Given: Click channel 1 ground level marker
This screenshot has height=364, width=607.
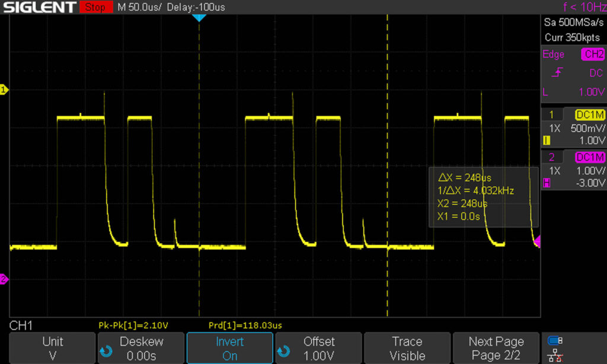Looking at the screenshot, I should point(4,90).
